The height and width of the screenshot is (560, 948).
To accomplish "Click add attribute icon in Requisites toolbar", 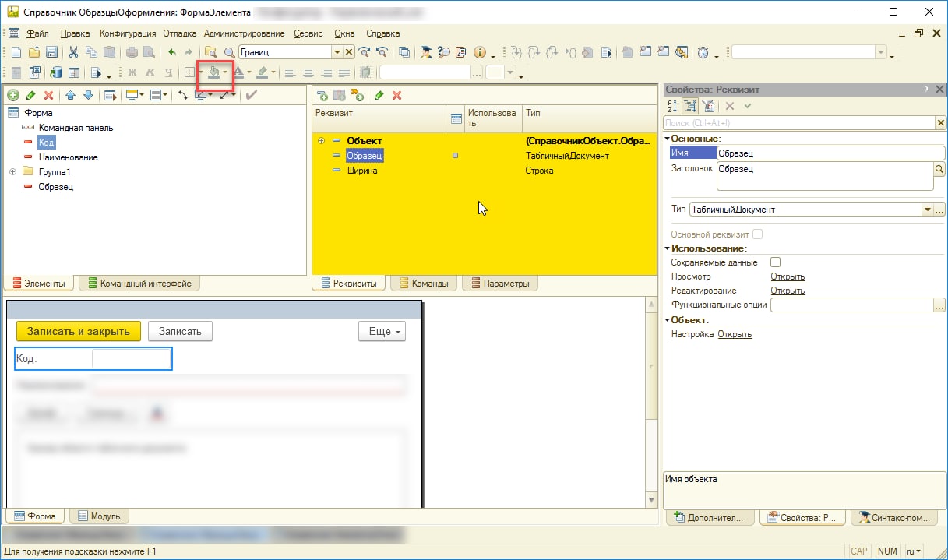I will (x=322, y=95).
